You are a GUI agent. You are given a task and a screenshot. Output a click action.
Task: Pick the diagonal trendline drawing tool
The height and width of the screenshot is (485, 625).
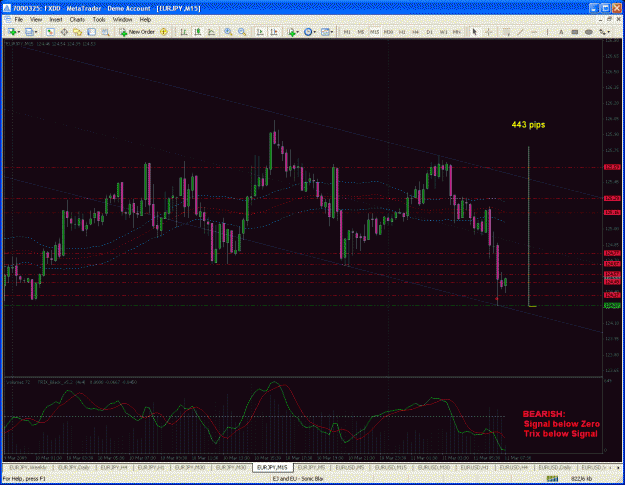coord(520,32)
